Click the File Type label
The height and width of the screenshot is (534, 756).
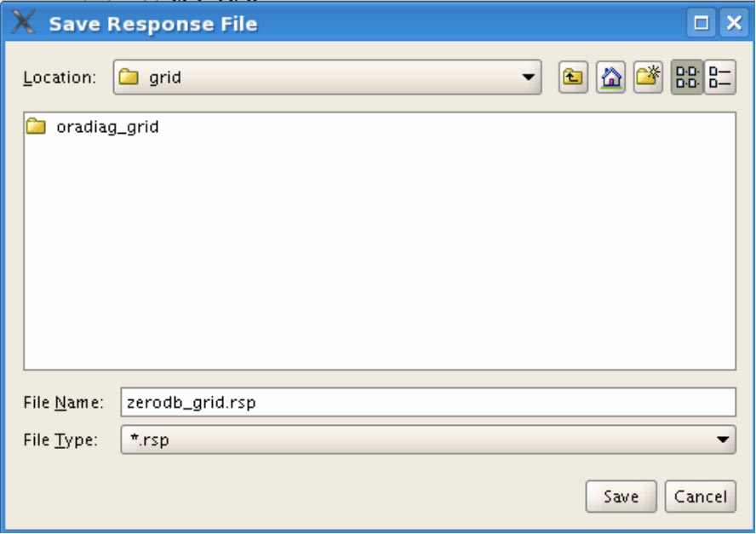point(60,440)
